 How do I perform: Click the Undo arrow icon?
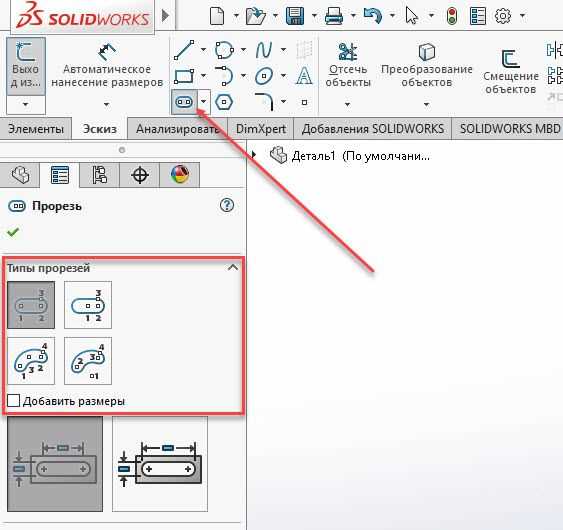coord(372,16)
